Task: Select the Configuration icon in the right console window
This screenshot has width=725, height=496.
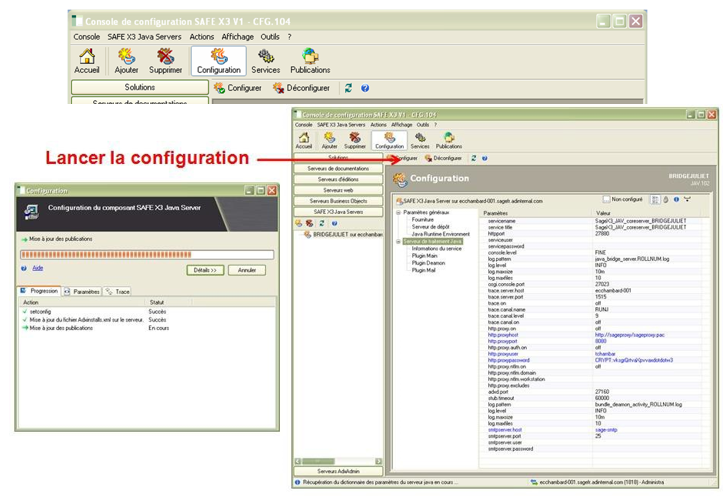Action: pos(389,140)
